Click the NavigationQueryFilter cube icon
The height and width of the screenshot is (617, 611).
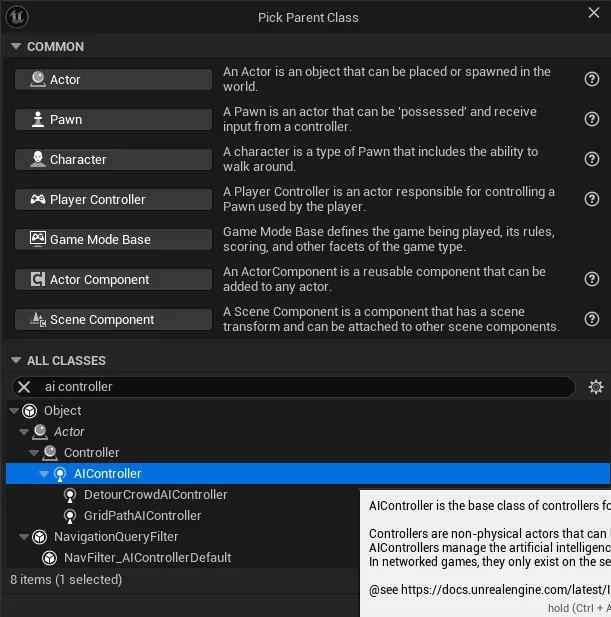click(x=40, y=537)
